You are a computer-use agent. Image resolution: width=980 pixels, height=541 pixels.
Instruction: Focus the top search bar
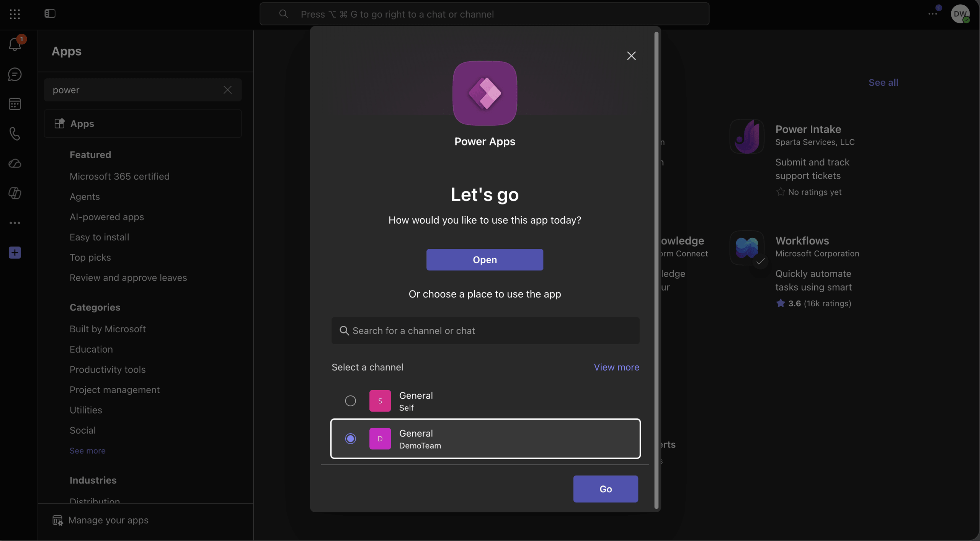[x=484, y=14]
